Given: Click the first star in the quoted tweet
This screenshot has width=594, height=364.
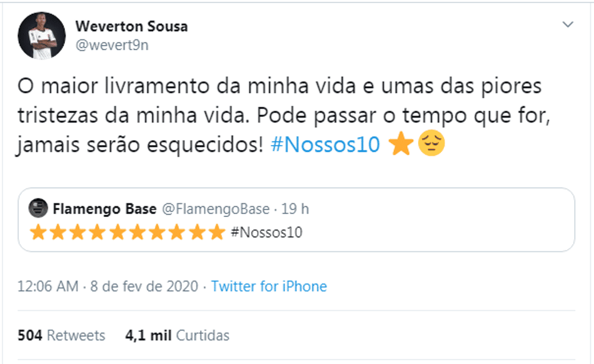Looking at the screenshot, I should [38, 232].
